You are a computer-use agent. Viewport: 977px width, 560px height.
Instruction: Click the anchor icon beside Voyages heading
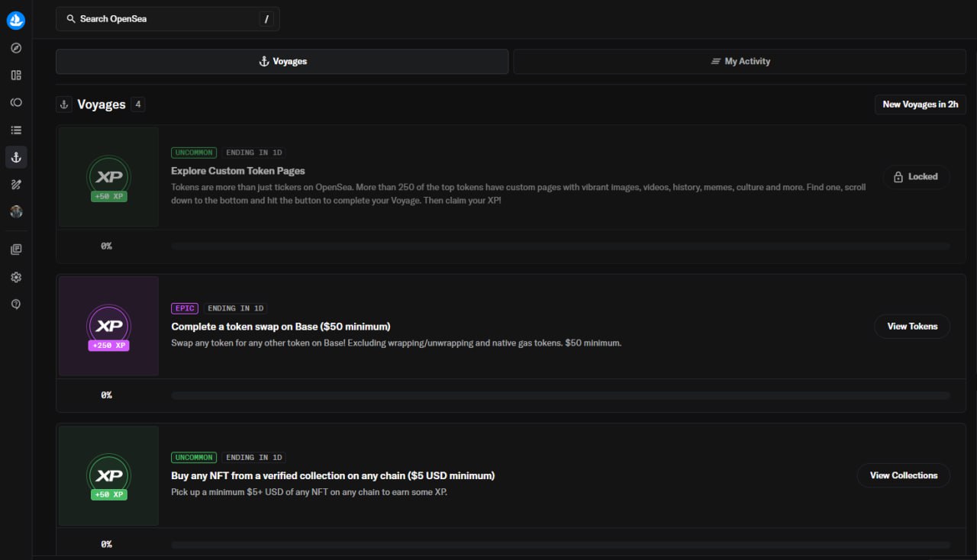pyautogui.click(x=64, y=105)
